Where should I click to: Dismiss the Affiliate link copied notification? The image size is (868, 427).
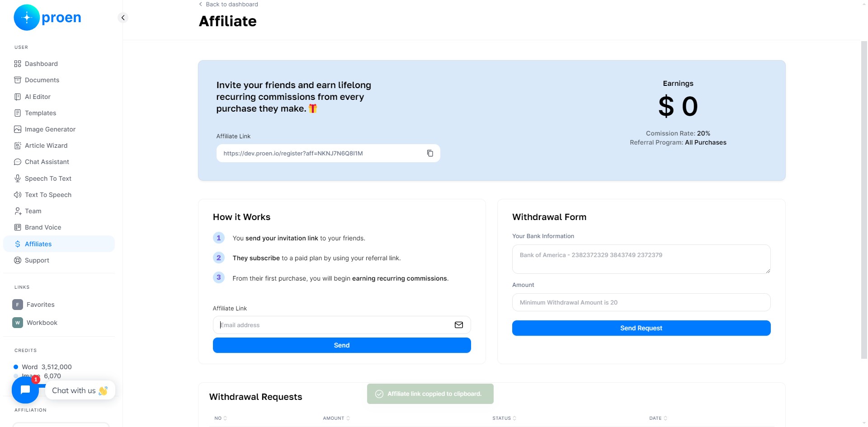click(430, 394)
